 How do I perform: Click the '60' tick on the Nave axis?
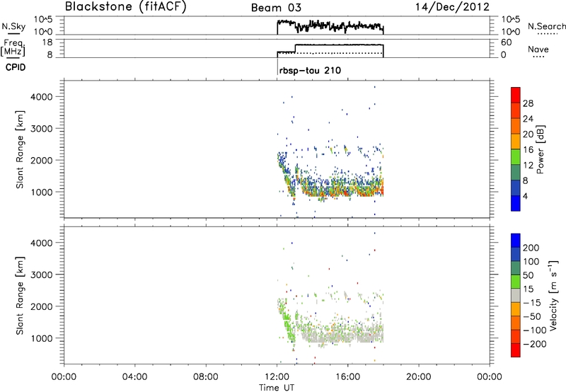click(506, 42)
